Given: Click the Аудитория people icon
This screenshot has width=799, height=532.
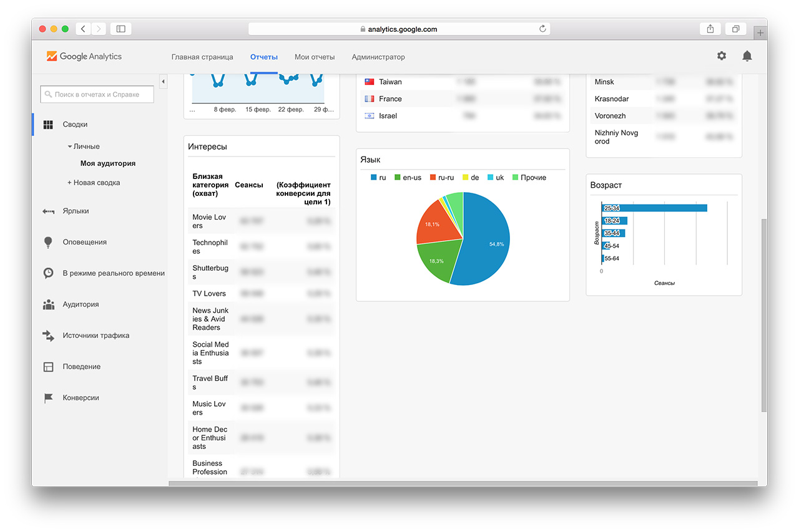Looking at the screenshot, I should (x=48, y=304).
